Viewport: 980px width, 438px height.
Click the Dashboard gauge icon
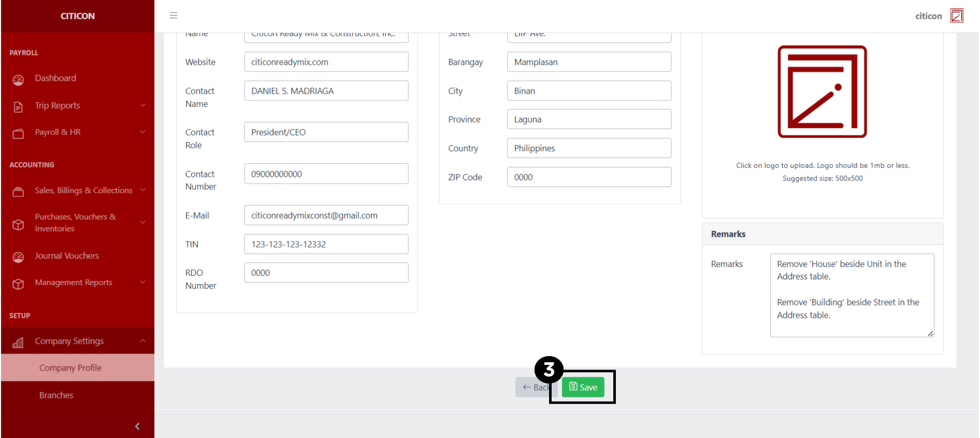[18, 80]
